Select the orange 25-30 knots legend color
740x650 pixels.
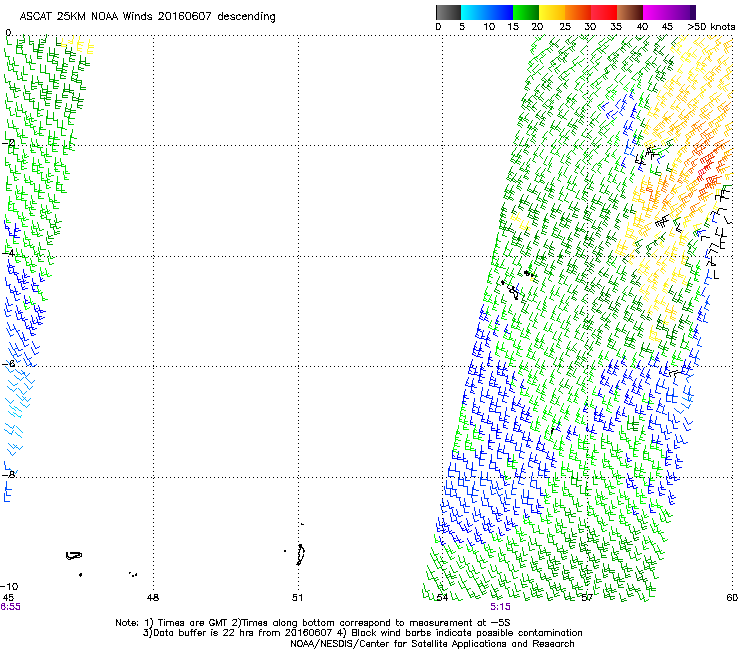click(578, 12)
